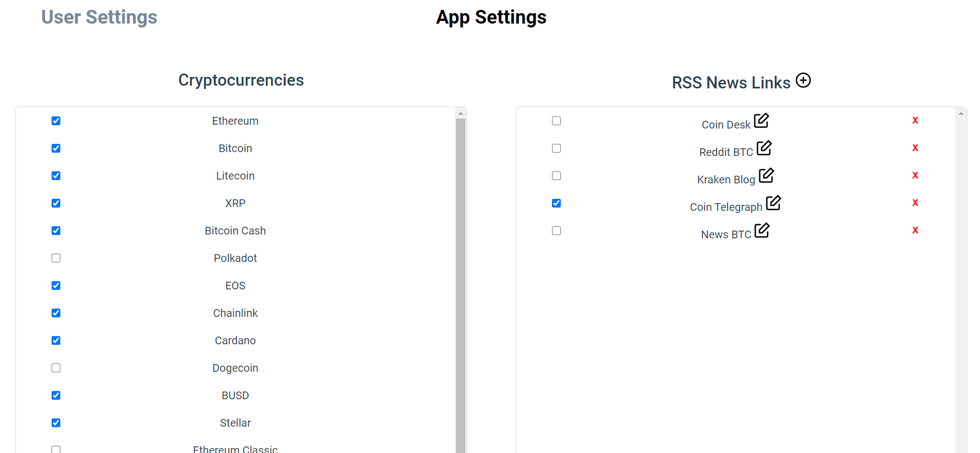Delete the Coin Desk RSS link
The width and height of the screenshot is (980, 453).
pos(915,120)
